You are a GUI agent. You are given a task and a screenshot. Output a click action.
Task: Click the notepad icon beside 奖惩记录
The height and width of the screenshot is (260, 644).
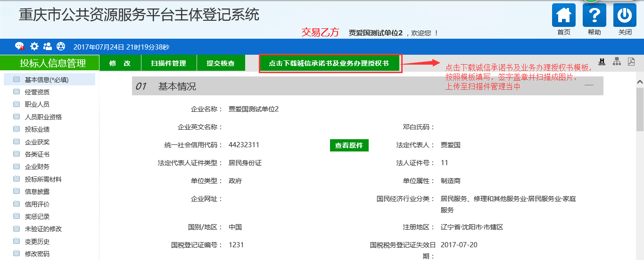click(x=17, y=216)
